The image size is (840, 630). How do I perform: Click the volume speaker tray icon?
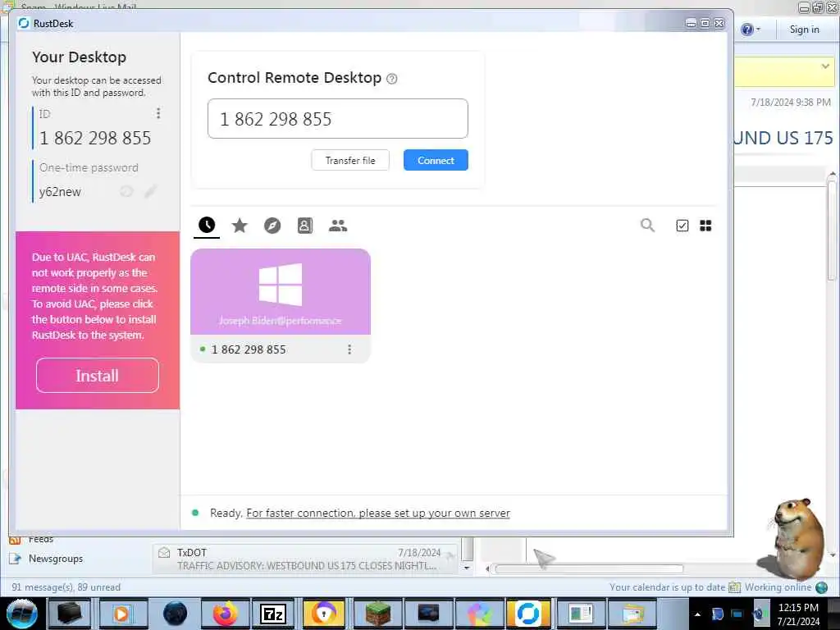pos(759,614)
